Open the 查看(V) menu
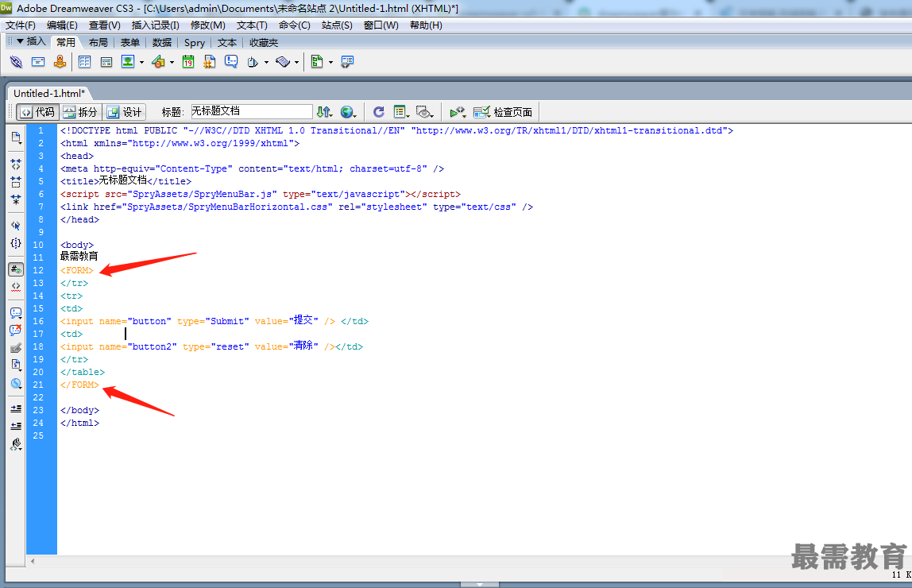912x588 pixels. [104, 25]
